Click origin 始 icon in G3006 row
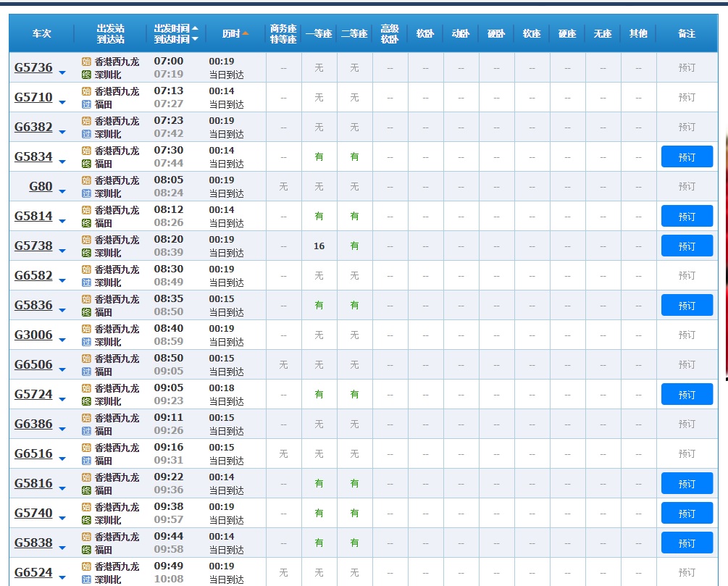This screenshot has width=728, height=586. (x=86, y=330)
